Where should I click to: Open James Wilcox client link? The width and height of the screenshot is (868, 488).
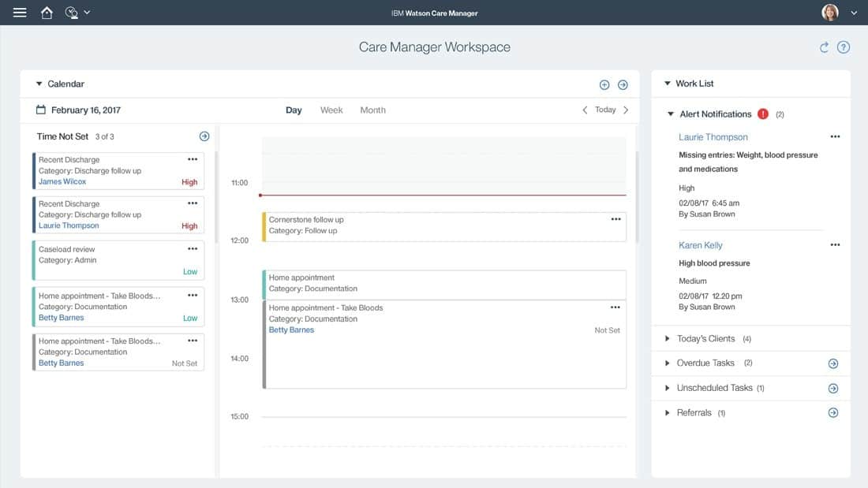tap(62, 181)
